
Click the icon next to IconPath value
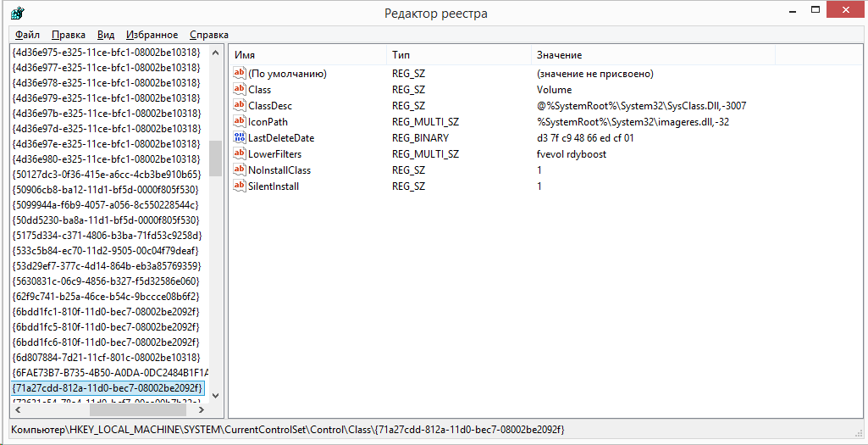tap(239, 122)
